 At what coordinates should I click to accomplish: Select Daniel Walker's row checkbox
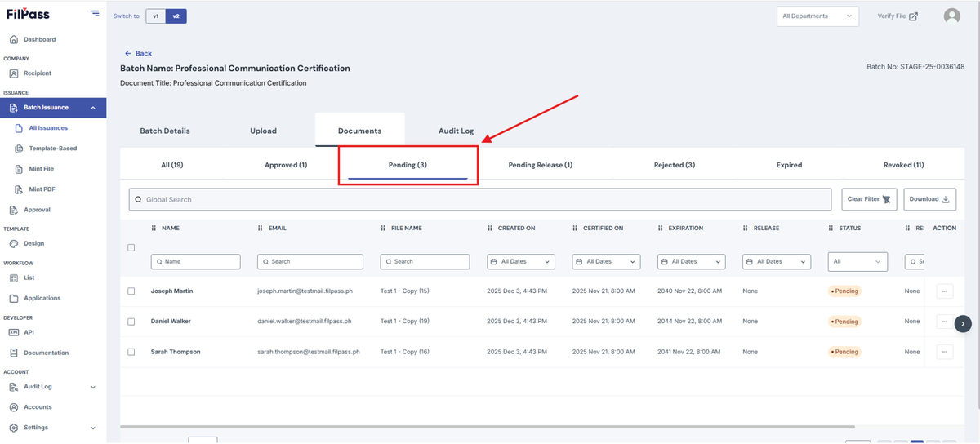(x=131, y=322)
